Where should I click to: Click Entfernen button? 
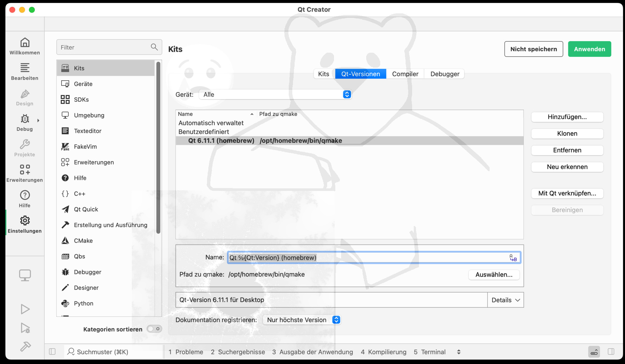pyautogui.click(x=567, y=150)
